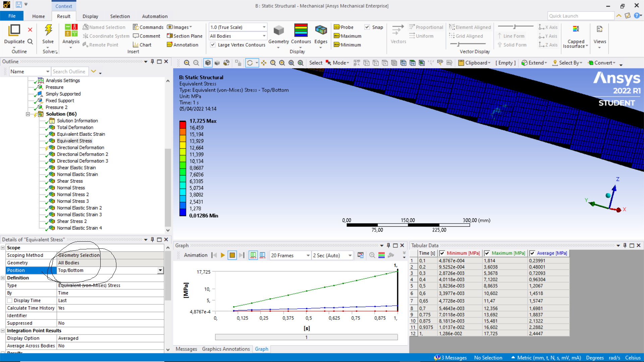Open the scale factor dropdown
The image size is (644, 362).
pyautogui.click(x=264, y=27)
